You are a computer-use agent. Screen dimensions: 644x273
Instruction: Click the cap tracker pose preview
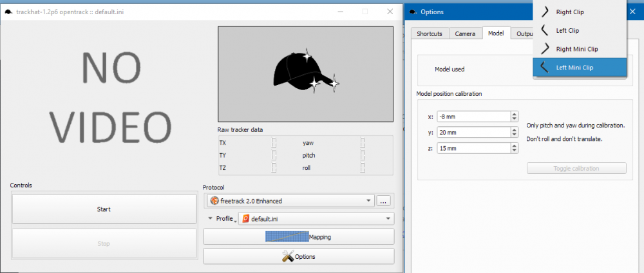[x=305, y=73]
